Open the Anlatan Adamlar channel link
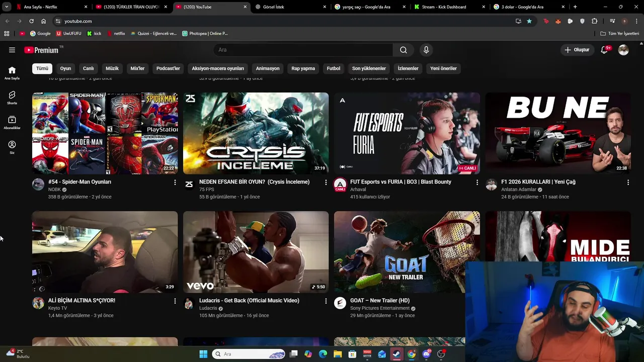Screen dimensions: 644x362 tap(519, 190)
